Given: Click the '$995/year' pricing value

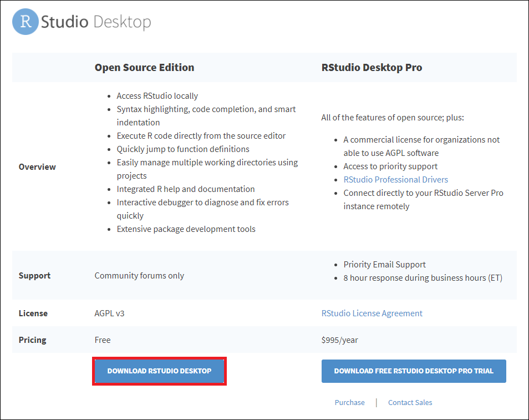Looking at the screenshot, I should pyautogui.click(x=340, y=340).
